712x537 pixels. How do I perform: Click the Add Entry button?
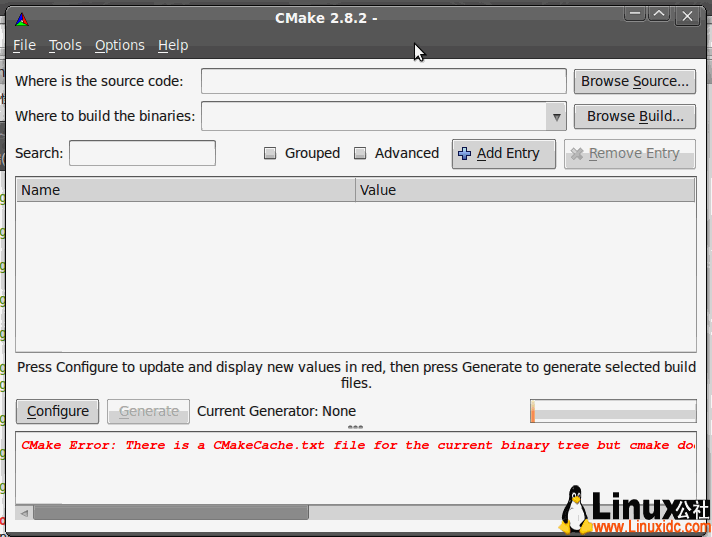pos(504,154)
